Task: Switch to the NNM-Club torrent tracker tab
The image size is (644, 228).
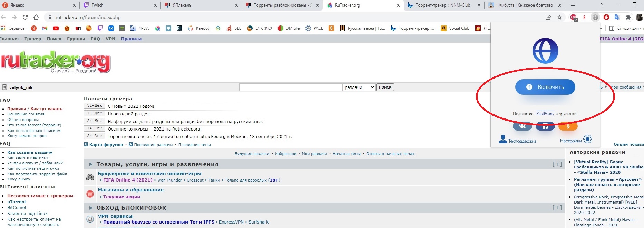Action: [x=443, y=5]
